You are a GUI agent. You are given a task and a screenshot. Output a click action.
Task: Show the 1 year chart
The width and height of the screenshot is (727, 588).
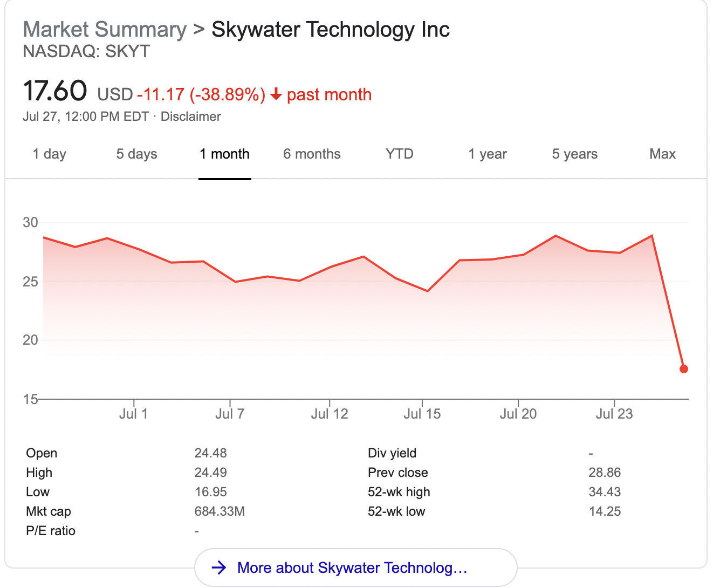tap(487, 154)
